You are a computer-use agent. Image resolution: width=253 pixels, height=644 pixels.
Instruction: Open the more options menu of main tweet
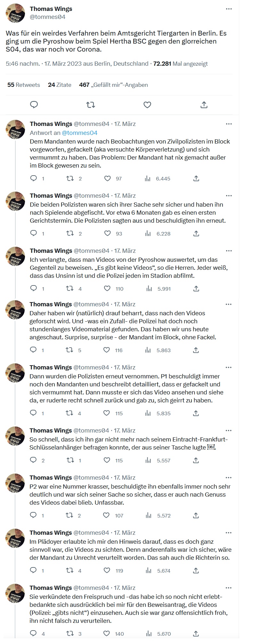229,9
